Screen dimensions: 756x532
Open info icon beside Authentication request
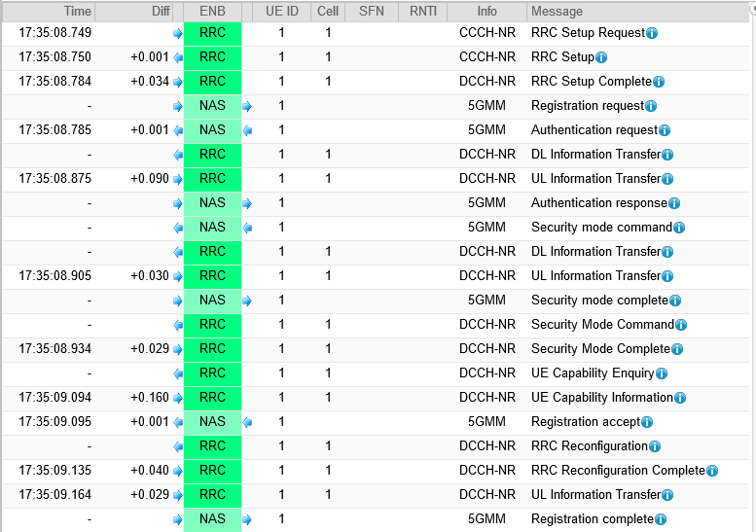(x=665, y=130)
